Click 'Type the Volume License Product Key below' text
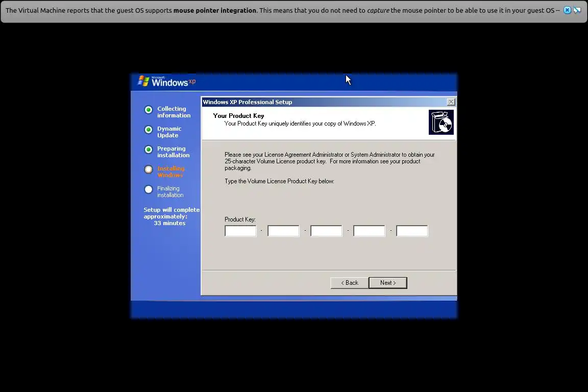The width and height of the screenshot is (588, 392). 279,181
